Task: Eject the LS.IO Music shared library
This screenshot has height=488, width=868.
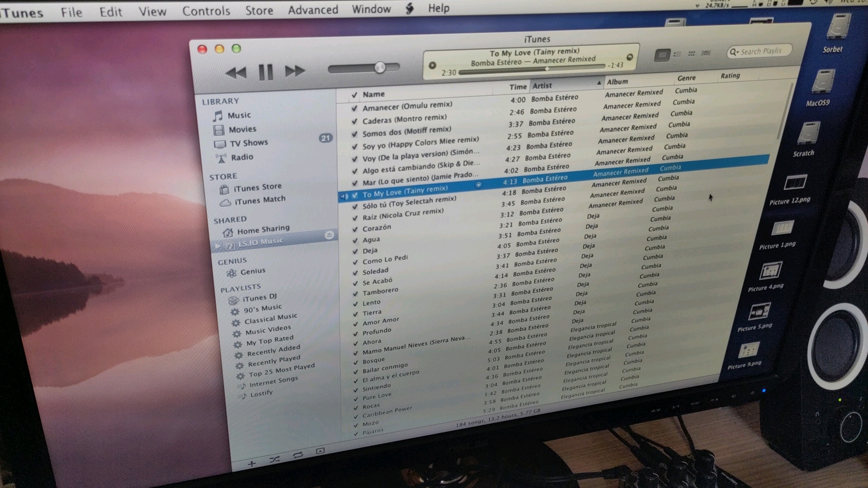Action: pos(329,235)
